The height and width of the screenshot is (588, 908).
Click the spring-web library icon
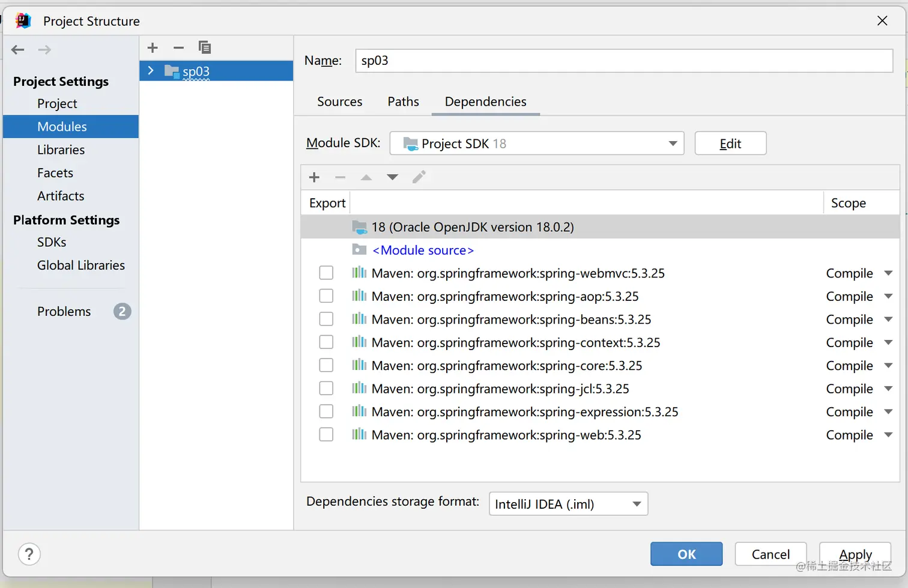pyautogui.click(x=359, y=434)
